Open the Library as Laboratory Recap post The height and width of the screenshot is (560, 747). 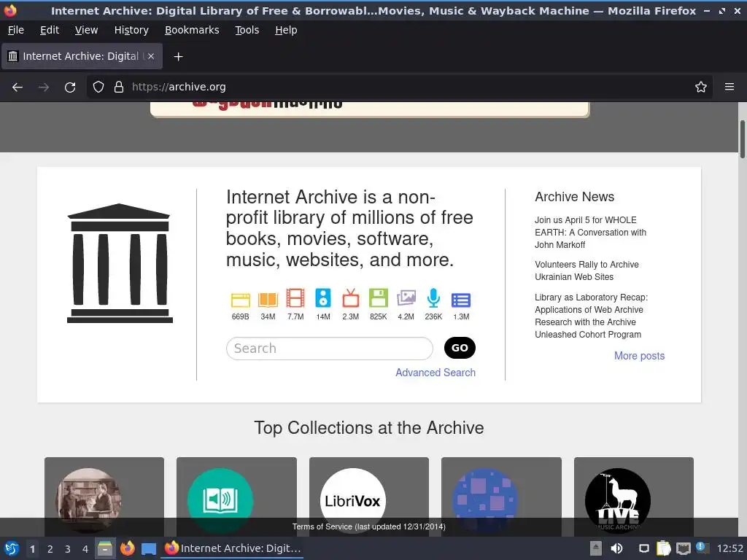(591, 316)
